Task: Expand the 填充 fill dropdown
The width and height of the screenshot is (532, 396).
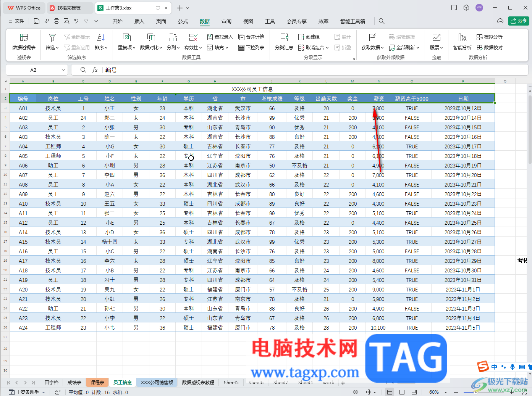Action: coord(227,48)
